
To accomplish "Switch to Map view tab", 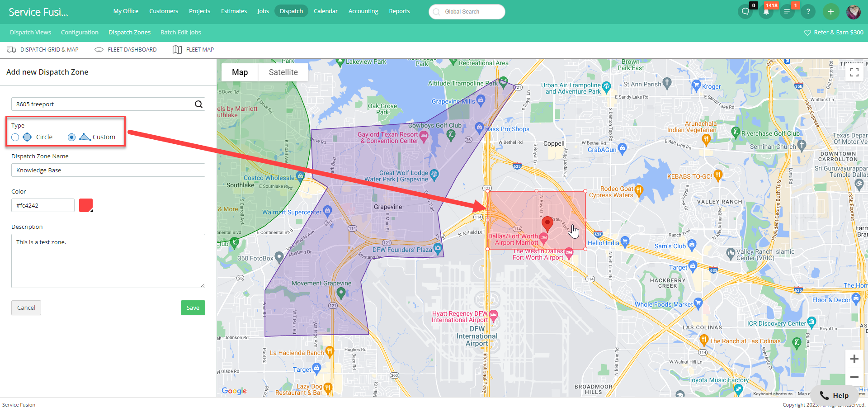I will (240, 72).
